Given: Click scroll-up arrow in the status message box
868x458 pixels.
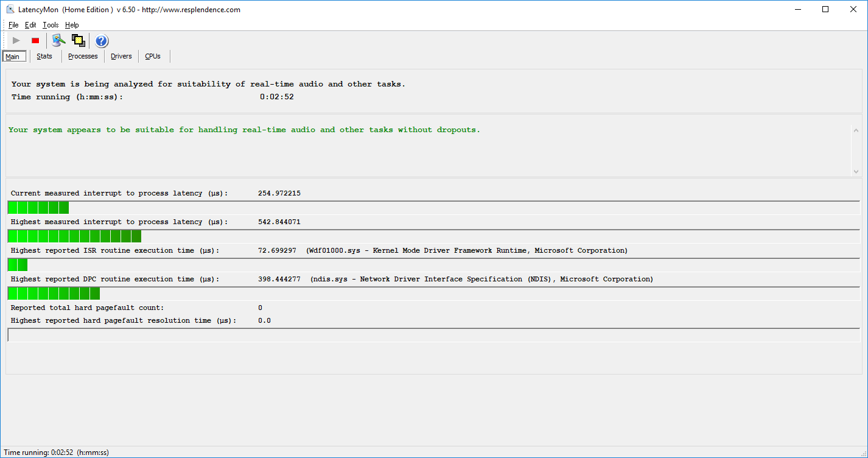Looking at the screenshot, I should click(x=856, y=130).
